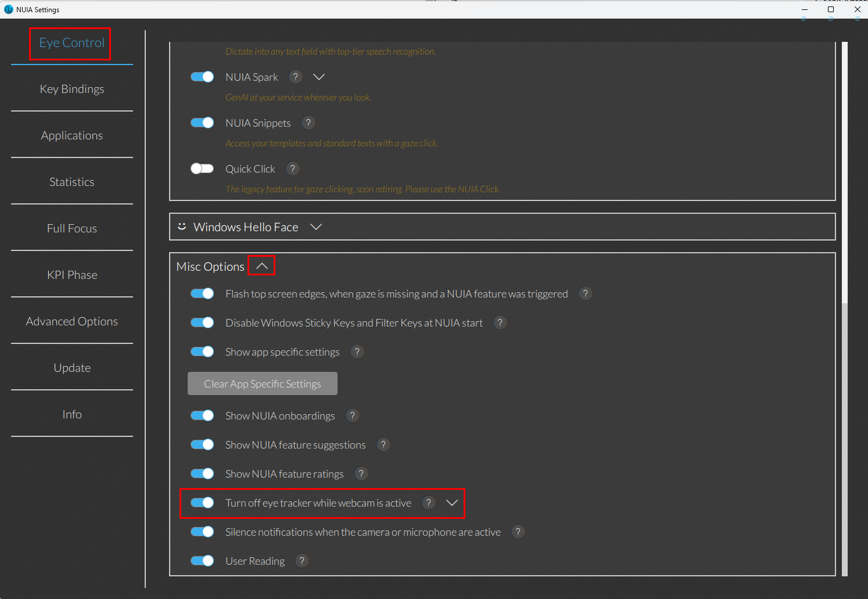Show help for NUIA feature suggestions
868x599 pixels.
[383, 444]
